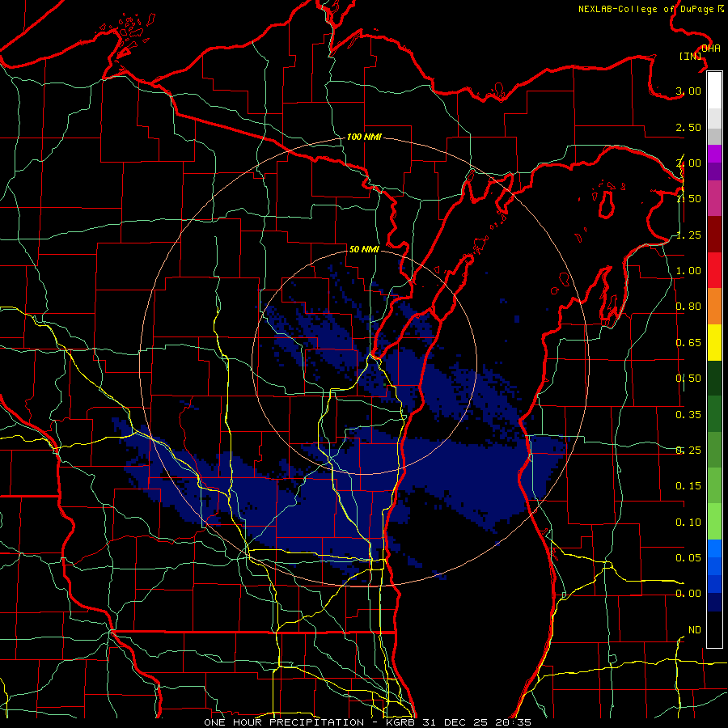Click the magenta swatch just above 2.00
This screenshot has height=728, width=728.
(714, 154)
